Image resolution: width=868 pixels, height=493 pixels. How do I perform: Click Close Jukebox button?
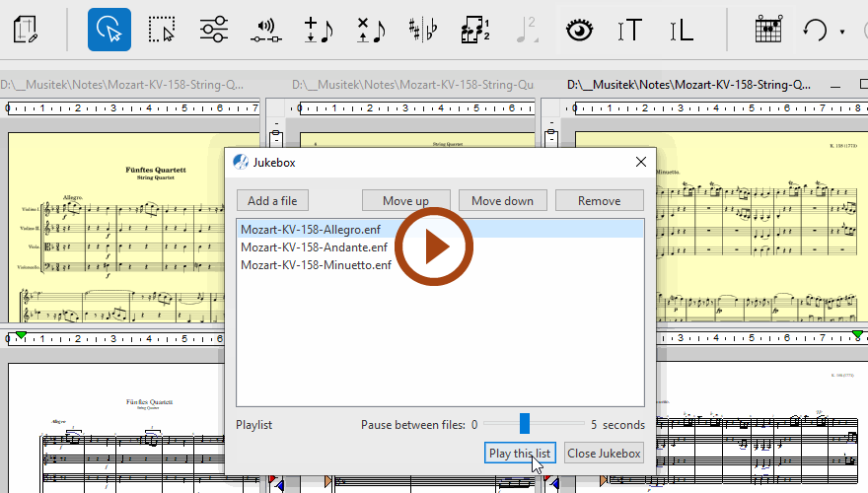(604, 454)
